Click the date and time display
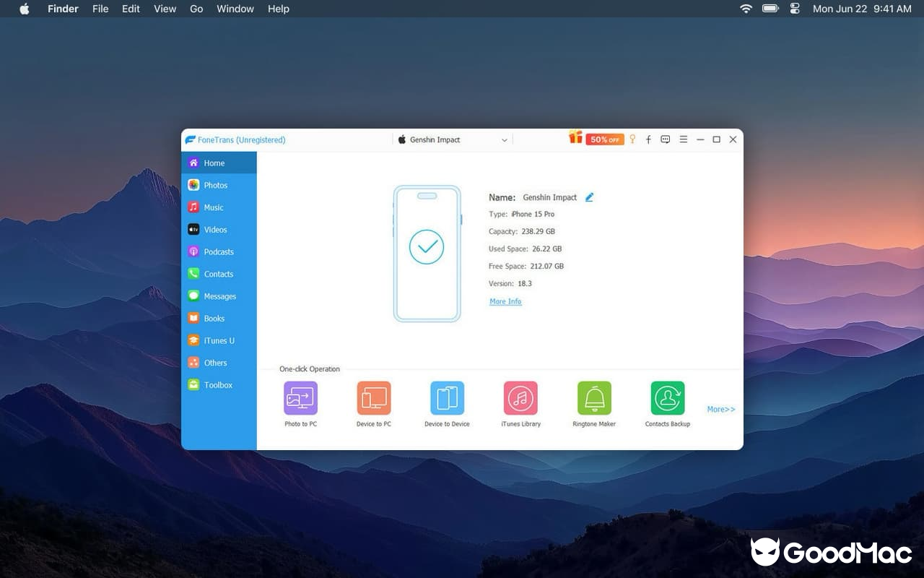The height and width of the screenshot is (578, 924). pos(862,9)
